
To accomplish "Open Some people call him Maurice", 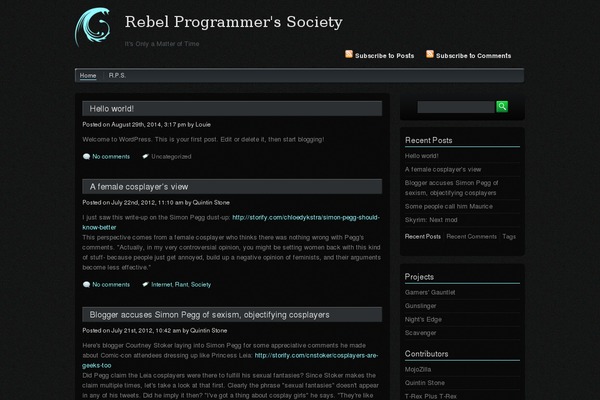I will [449, 206].
